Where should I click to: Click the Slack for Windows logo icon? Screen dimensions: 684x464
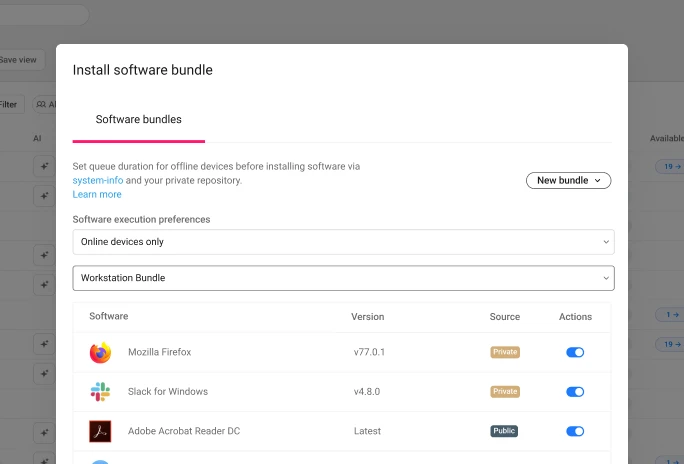[100, 392]
